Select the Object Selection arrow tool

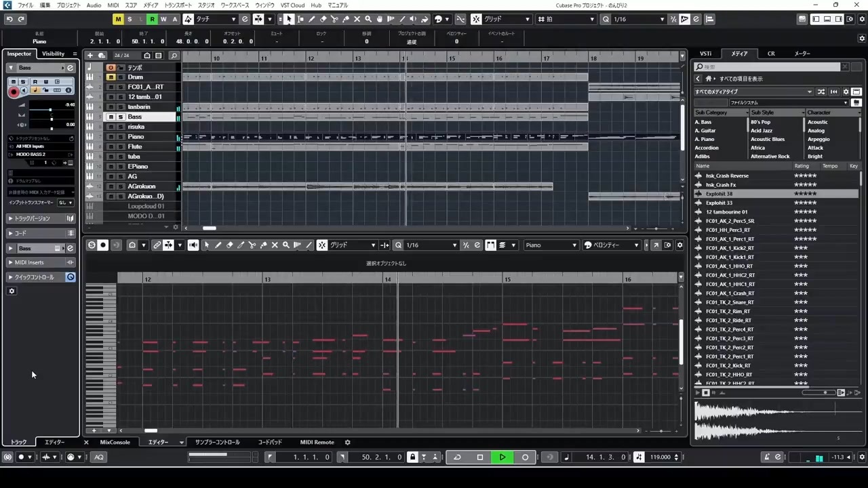[x=289, y=19]
